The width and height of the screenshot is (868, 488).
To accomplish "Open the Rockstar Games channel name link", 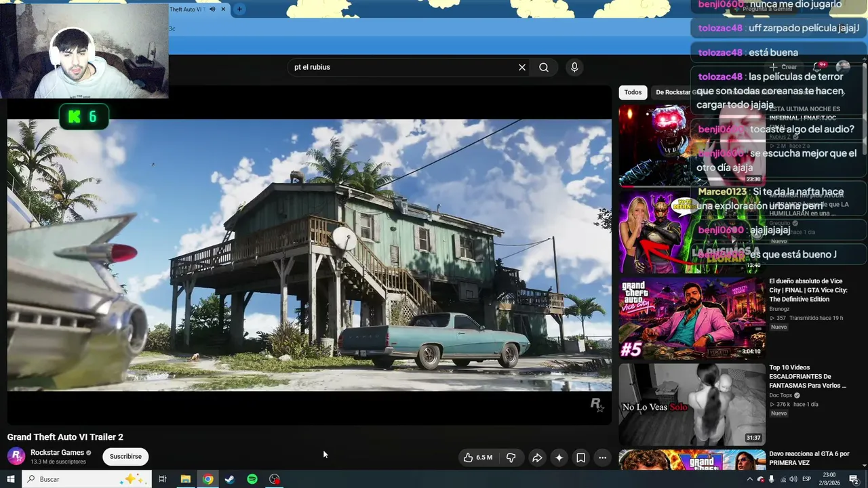I will tap(57, 453).
